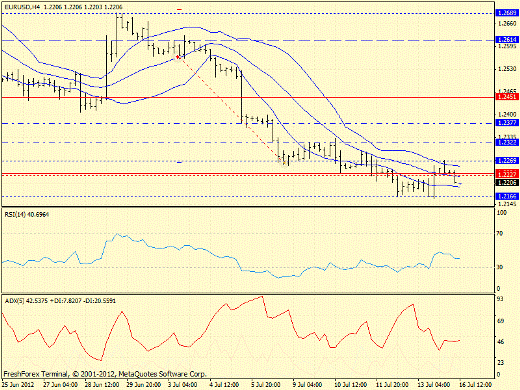The height and width of the screenshot is (390, 520).
Task: Select the 1.2689 blue price label
Action: (x=507, y=13)
